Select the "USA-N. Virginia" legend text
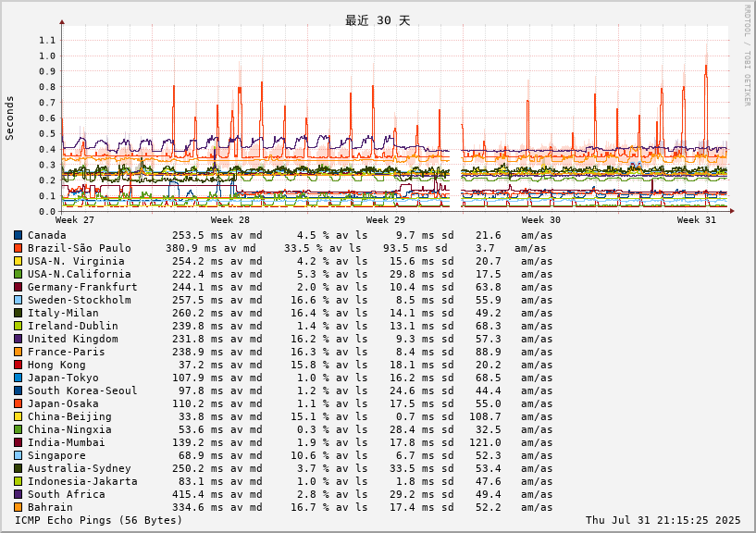This screenshot has width=756, height=533. pos(76,262)
